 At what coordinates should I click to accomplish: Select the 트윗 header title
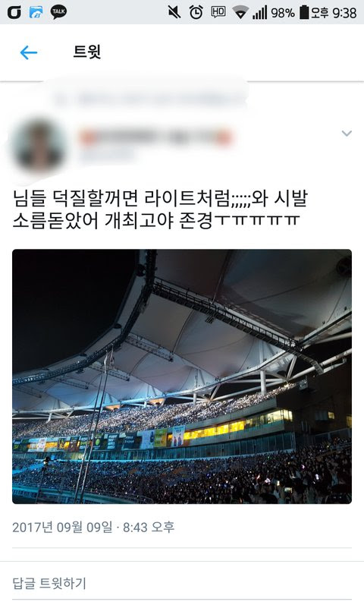[x=87, y=52]
